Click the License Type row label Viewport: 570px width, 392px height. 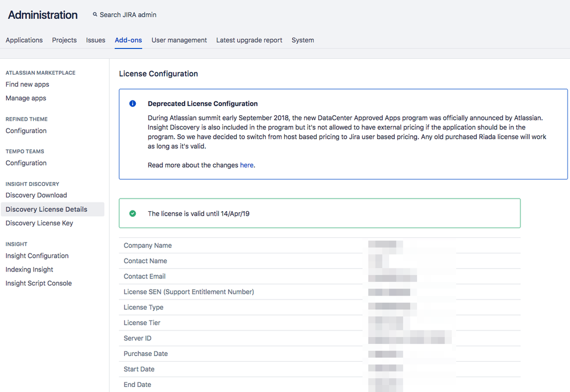tap(144, 308)
